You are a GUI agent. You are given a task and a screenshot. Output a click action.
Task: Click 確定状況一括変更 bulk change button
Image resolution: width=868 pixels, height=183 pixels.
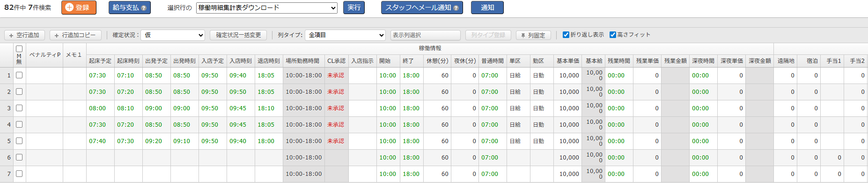pyautogui.click(x=238, y=35)
